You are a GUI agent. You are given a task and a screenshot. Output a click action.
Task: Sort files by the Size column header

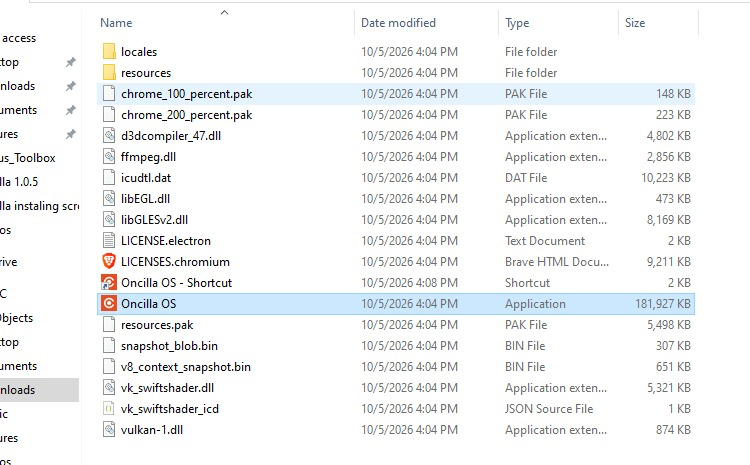tap(635, 23)
